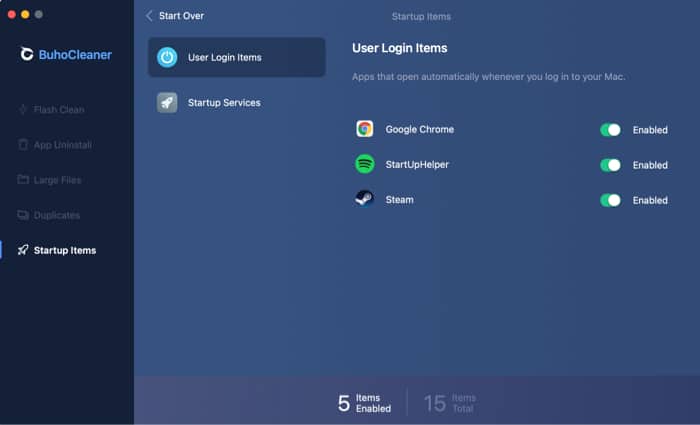Open Flash Clean in the sidebar

click(x=51, y=109)
